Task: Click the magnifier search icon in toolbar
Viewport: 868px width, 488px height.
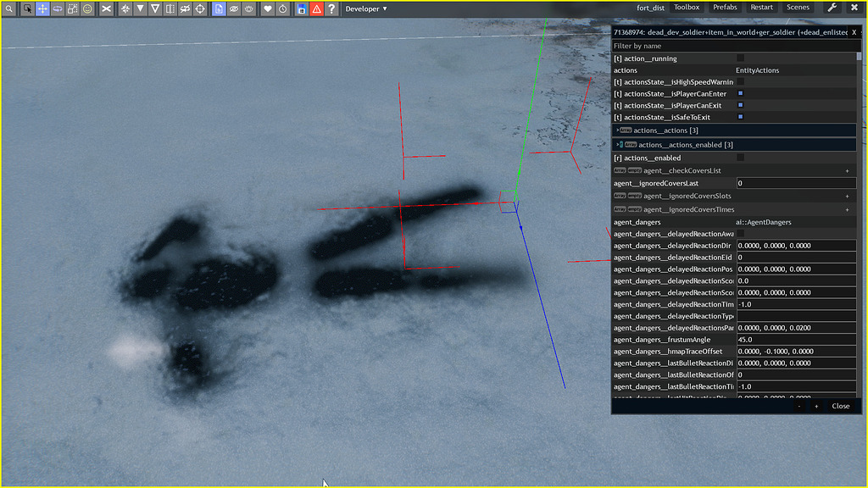Action: 8,8
